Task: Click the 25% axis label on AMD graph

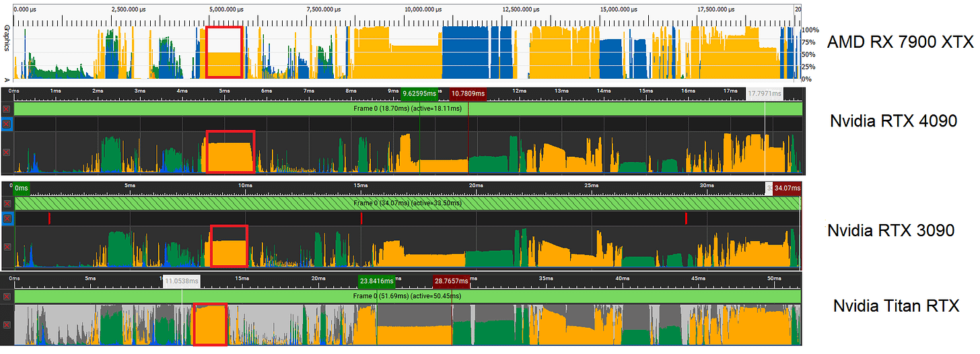Action: click(810, 67)
